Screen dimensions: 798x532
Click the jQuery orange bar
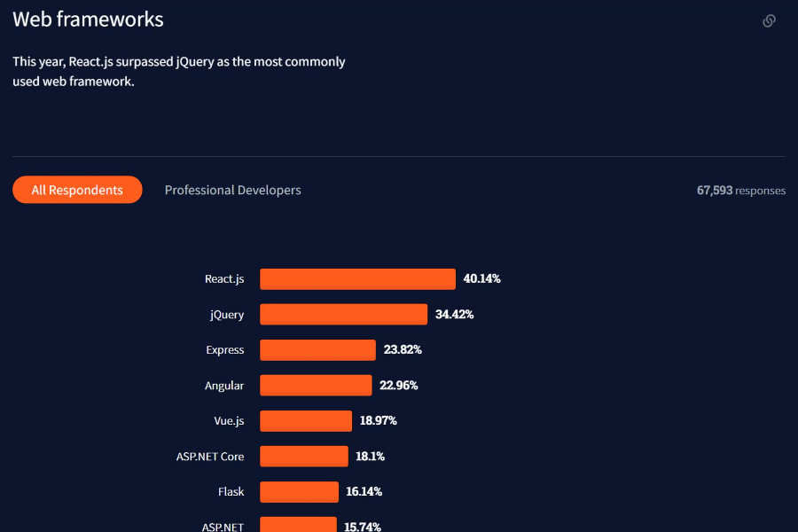pyautogui.click(x=343, y=315)
